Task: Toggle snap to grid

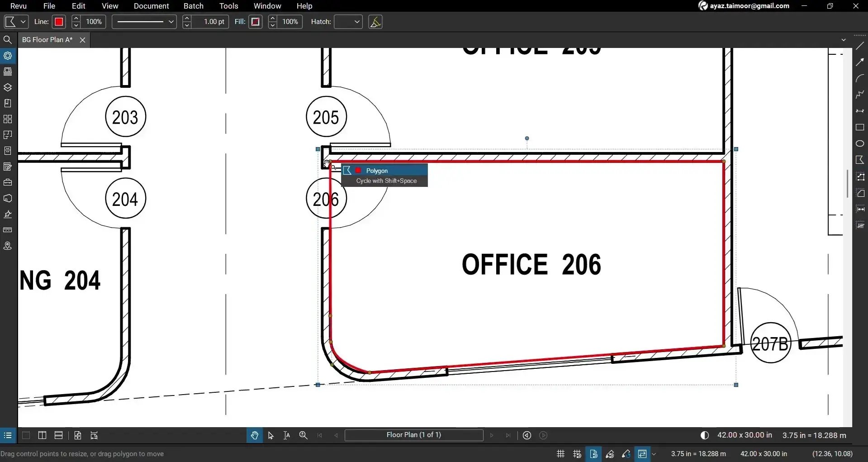Action: pyautogui.click(x=577, y=453)
